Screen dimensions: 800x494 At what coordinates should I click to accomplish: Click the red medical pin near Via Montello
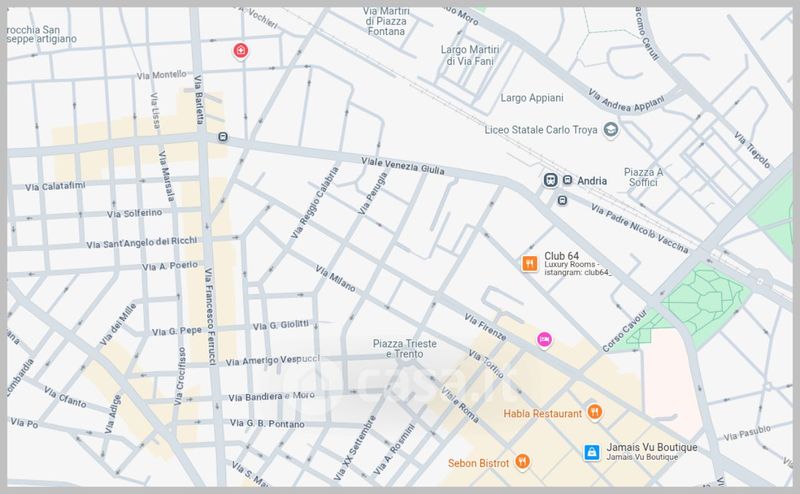point(240,50)
